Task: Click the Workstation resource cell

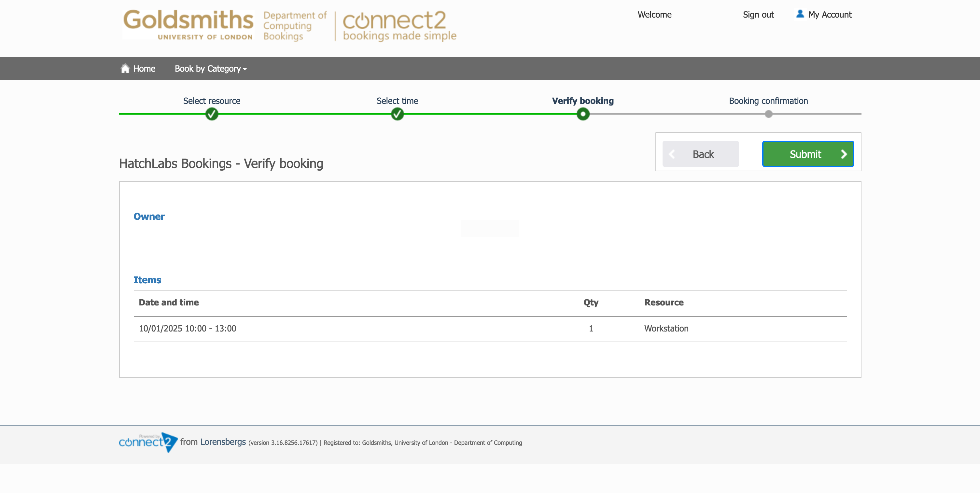Action: tap(666, 329)
